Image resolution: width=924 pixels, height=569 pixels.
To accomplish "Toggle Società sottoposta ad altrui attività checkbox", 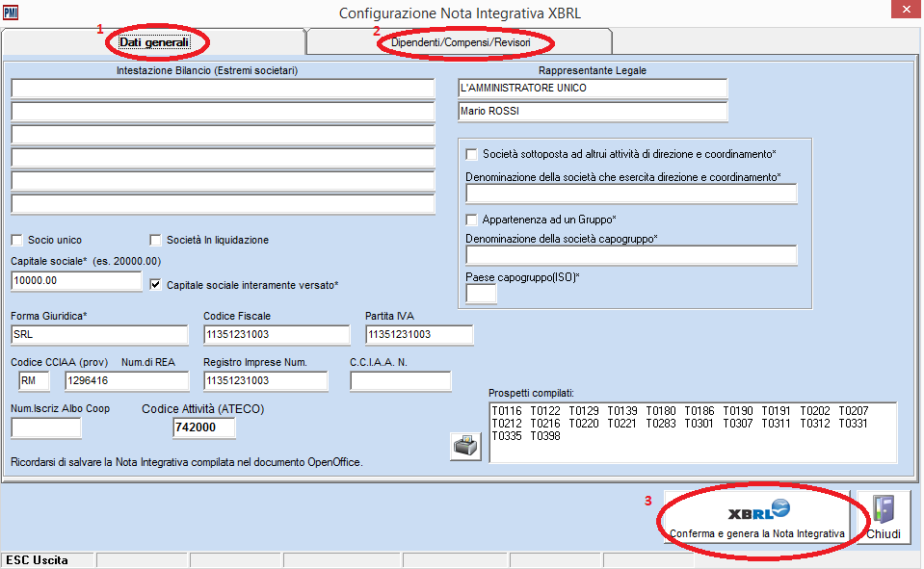I will (472, 154).
